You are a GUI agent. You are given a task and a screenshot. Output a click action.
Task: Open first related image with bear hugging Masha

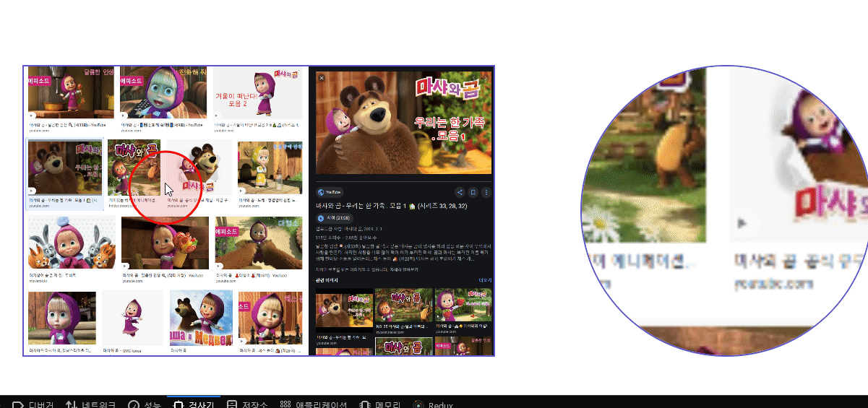pyautogui.click(x=344, y=311)
